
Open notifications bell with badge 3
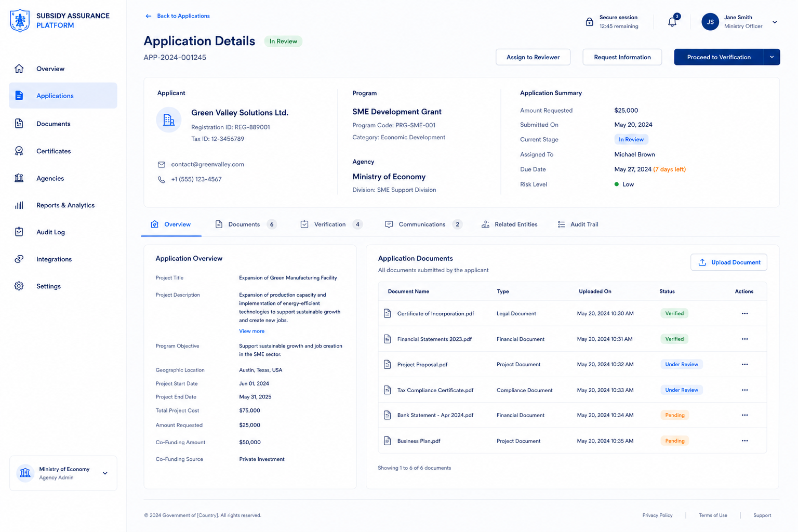[673, 21]
